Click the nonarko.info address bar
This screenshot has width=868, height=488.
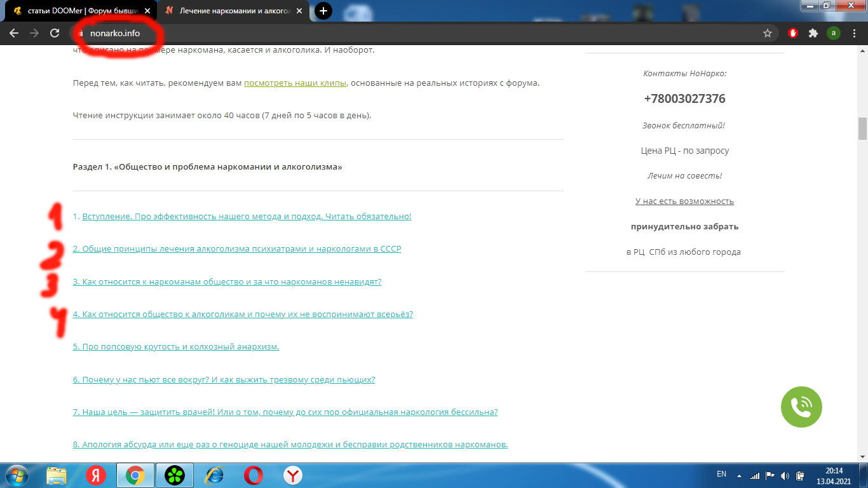click(381, 33)
